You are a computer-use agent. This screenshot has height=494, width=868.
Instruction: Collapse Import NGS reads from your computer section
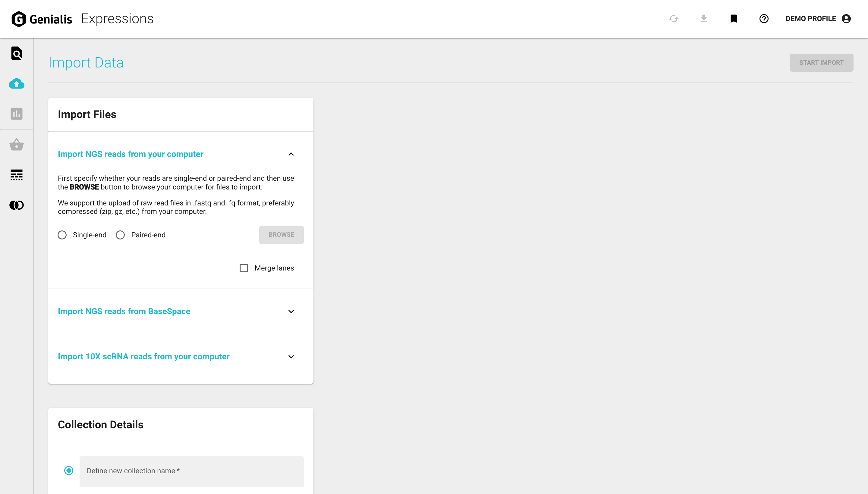[x=291, y=154]
